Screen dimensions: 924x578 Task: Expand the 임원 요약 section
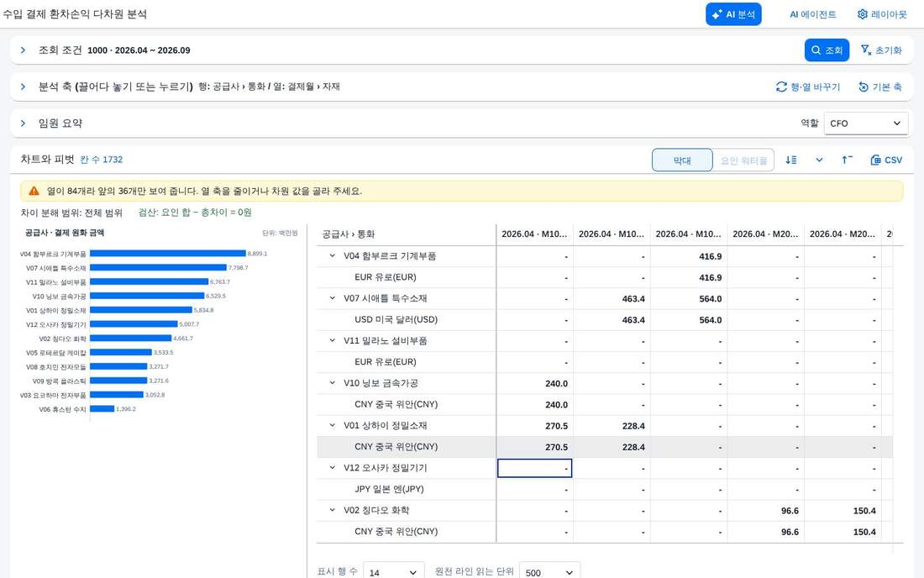(x=23, y=123)
